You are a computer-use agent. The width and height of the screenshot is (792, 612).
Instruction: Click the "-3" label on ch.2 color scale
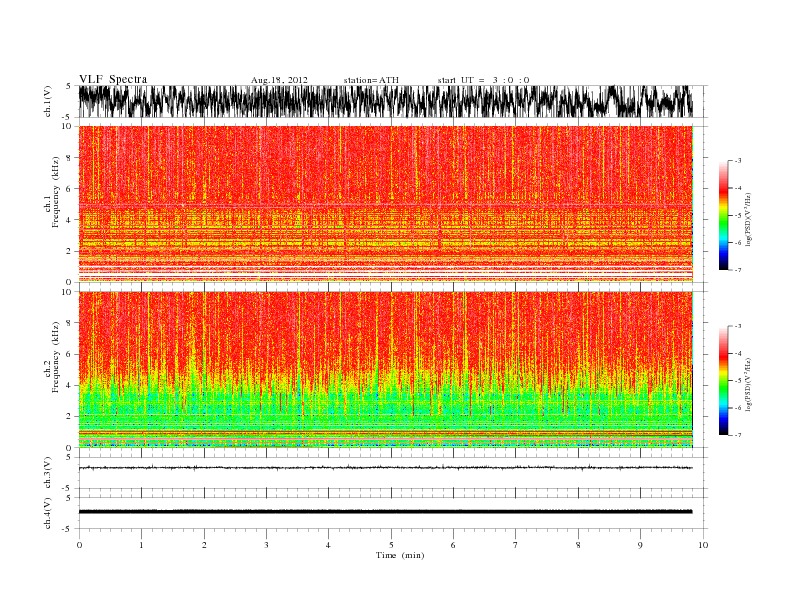pyautogui.click(x=737, y=326)
